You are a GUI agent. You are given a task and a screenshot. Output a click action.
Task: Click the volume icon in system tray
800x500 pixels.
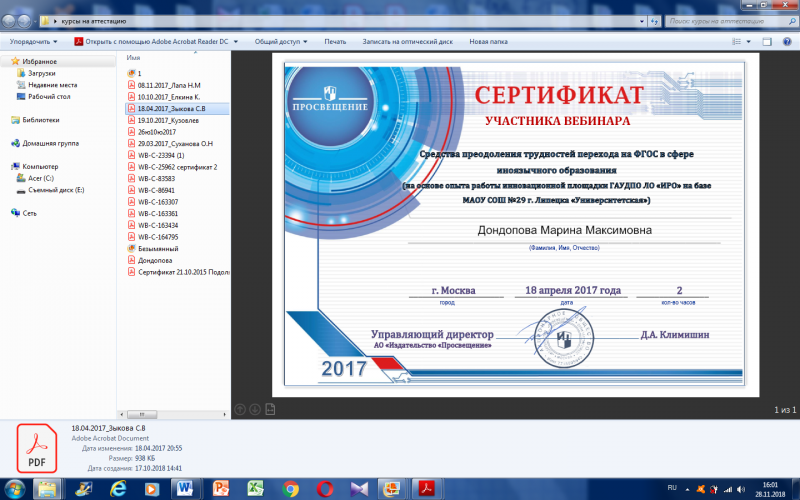coord(741,490)
